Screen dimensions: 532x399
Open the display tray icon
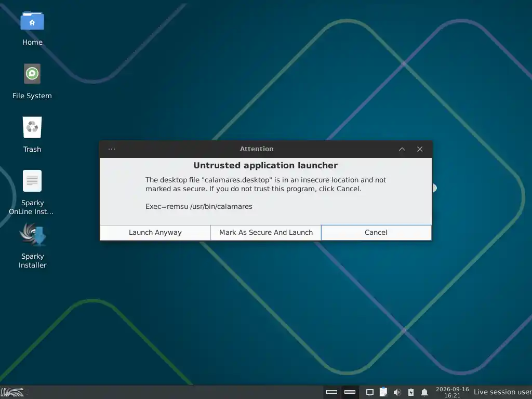pyautogui.click(x=370, y=393)
